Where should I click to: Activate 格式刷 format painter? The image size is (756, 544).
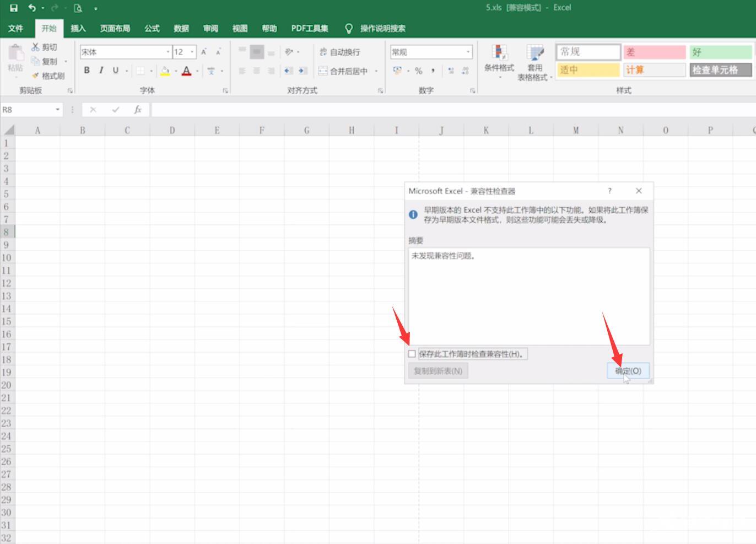[48, 76]
